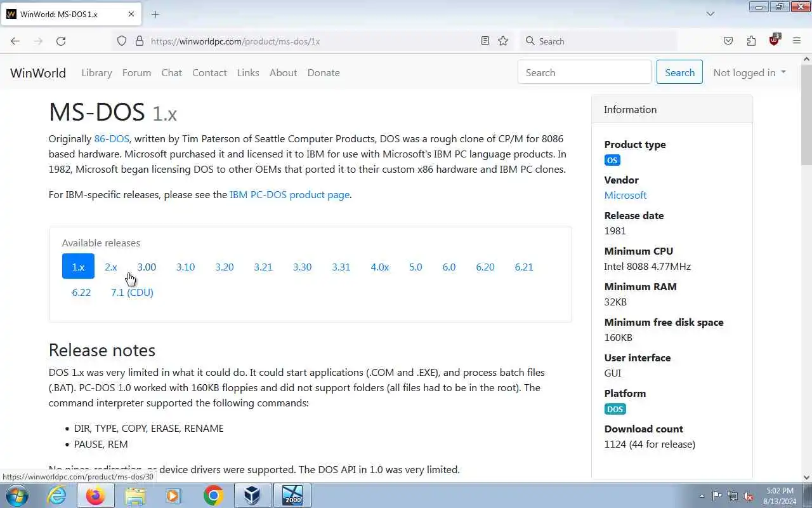Open the Pocket save icon

point(728,41)
